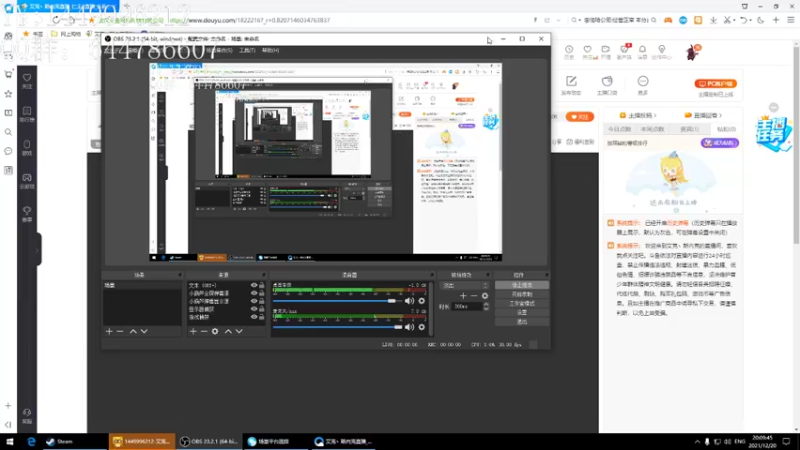Adjust transition duration 300ms stepper arrows
The width and height of the screenshot is (800, 450).
point(486,307)
